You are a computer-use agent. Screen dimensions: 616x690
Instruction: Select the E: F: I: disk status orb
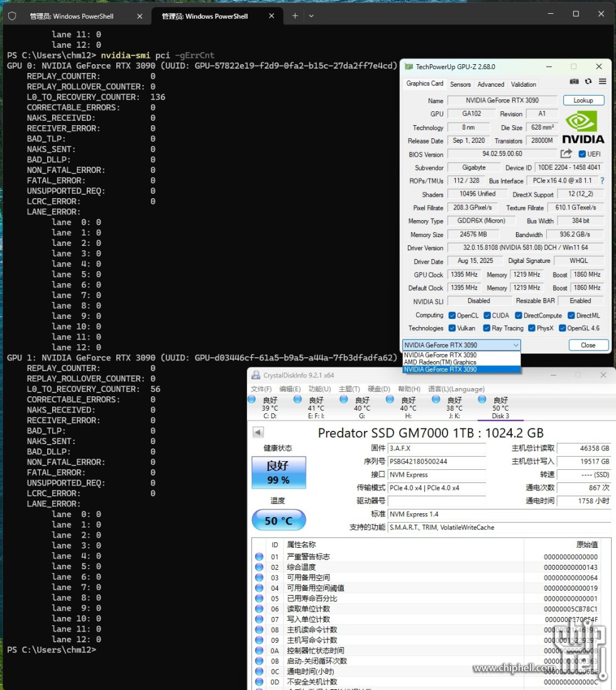pos(298,399)
